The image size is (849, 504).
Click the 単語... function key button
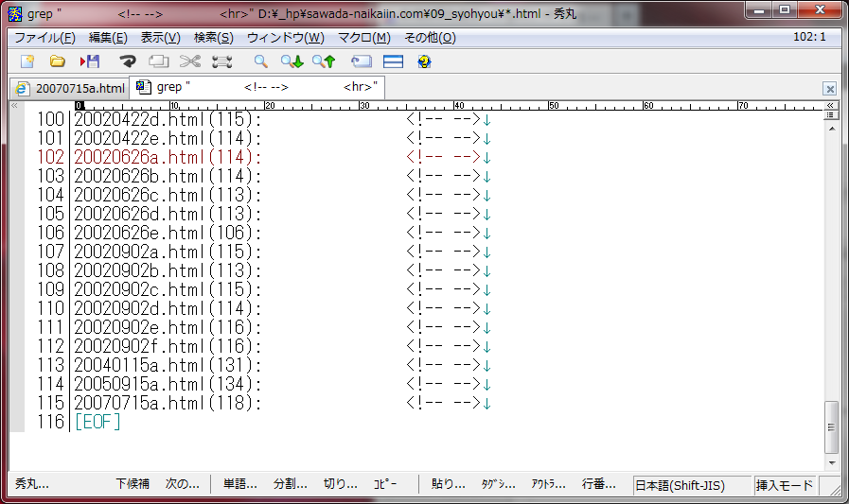click(240, 484)
